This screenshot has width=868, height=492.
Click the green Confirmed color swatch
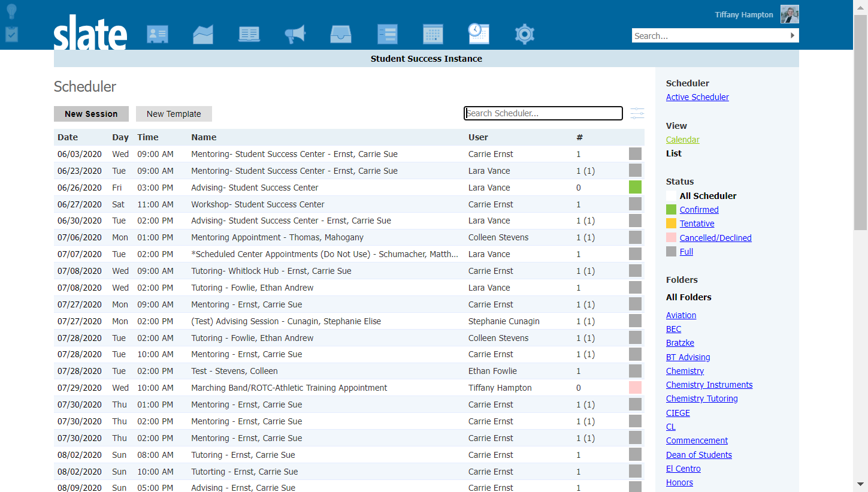[671, 209]
